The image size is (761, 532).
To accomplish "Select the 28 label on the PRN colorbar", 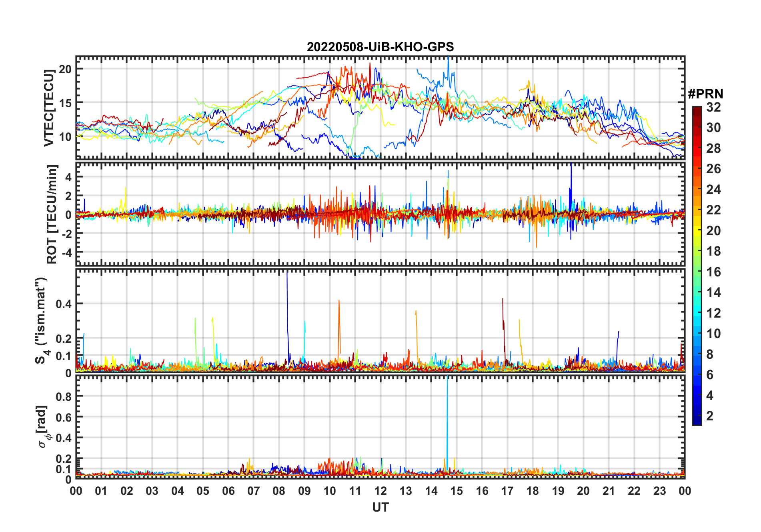I will pos(713,148).
